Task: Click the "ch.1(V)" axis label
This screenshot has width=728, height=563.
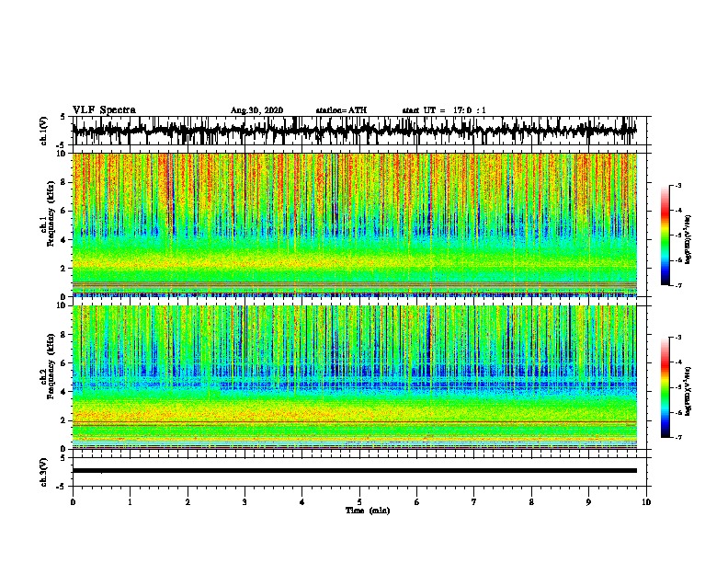Action: coord(44,131)
